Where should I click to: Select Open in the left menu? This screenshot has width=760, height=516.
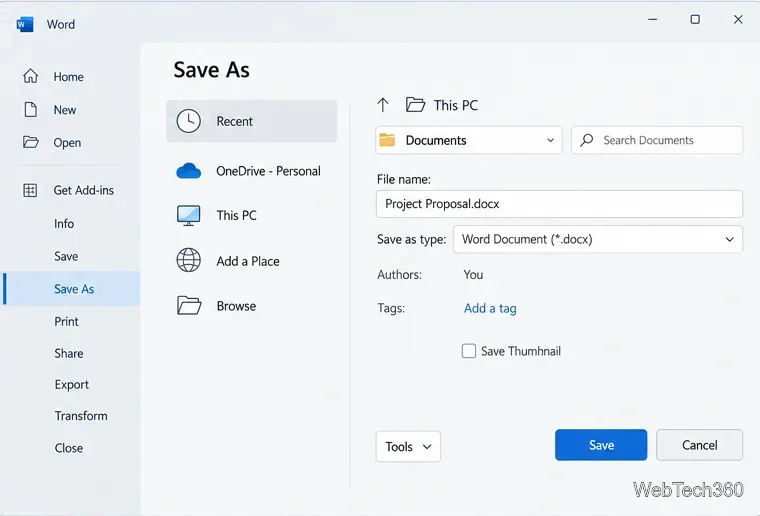pyautogui.click(x=67, y=142)
